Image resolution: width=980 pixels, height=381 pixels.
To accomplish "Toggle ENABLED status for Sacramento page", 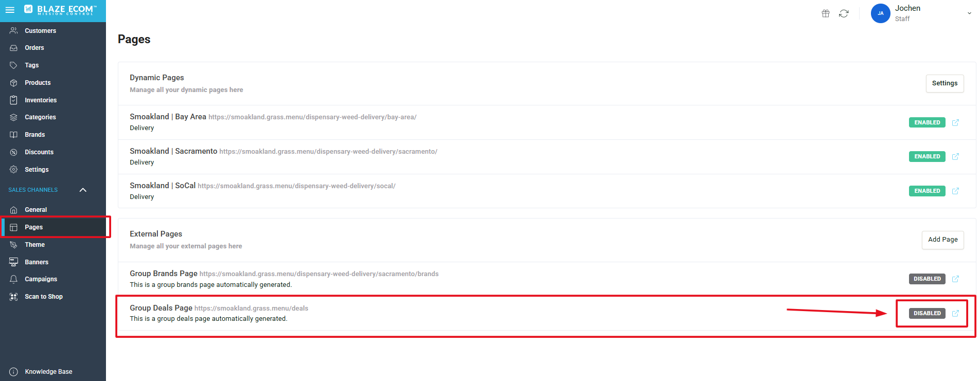I will (927, 156).
